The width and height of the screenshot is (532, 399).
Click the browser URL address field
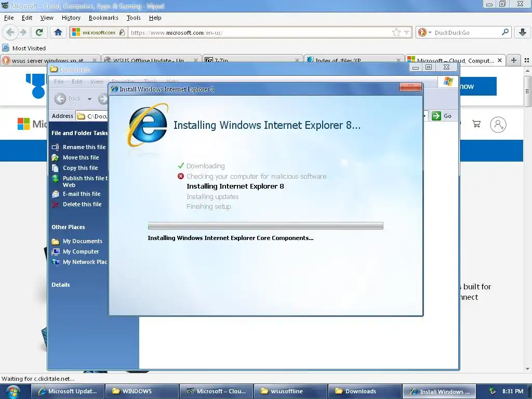click(x=260, y=33)
